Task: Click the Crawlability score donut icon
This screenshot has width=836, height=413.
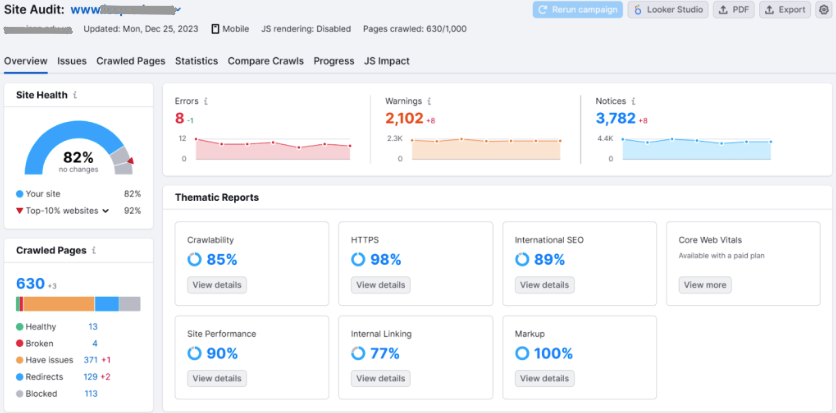Action: click(x=194, y=260)
